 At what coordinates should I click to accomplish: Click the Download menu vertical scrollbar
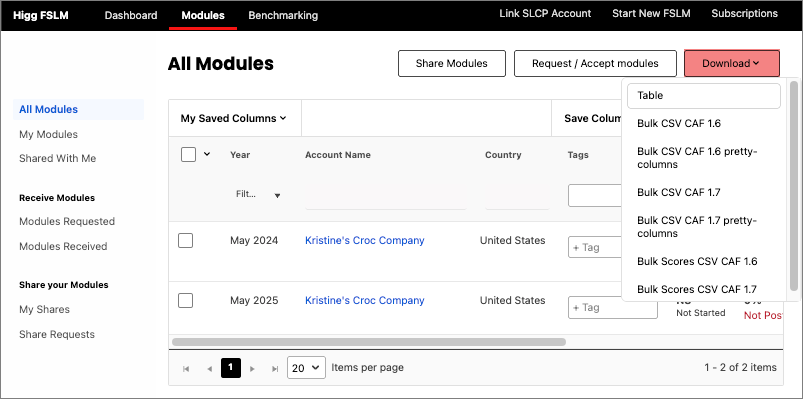click(794, 186)
